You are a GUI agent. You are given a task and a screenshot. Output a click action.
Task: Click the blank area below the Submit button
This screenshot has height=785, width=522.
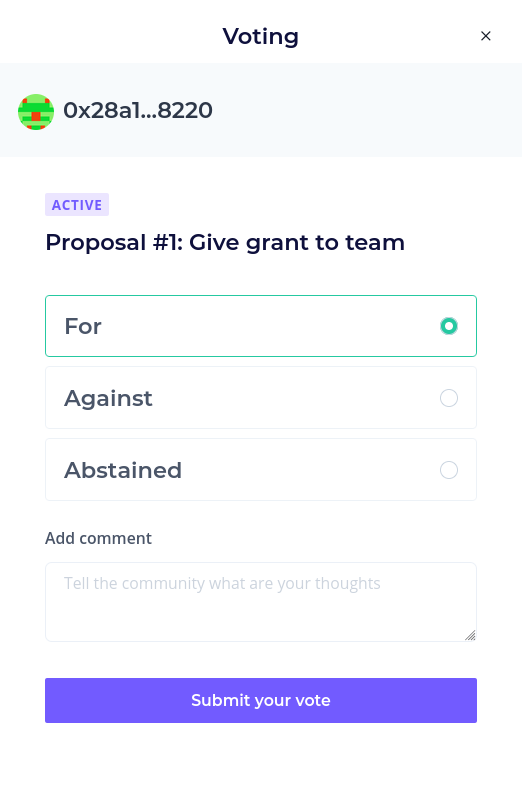261,754
